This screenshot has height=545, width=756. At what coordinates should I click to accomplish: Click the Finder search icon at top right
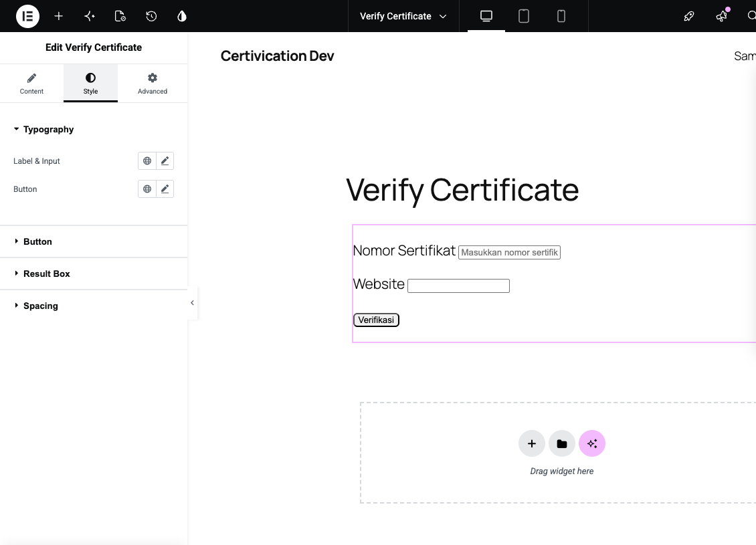point(751,16)
